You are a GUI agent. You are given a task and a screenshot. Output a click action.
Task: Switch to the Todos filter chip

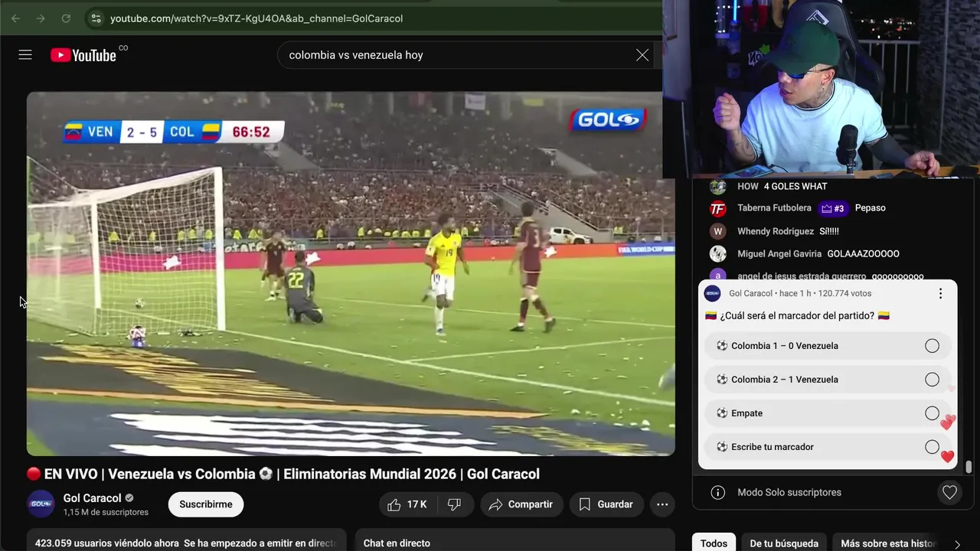tap(714, 543)
